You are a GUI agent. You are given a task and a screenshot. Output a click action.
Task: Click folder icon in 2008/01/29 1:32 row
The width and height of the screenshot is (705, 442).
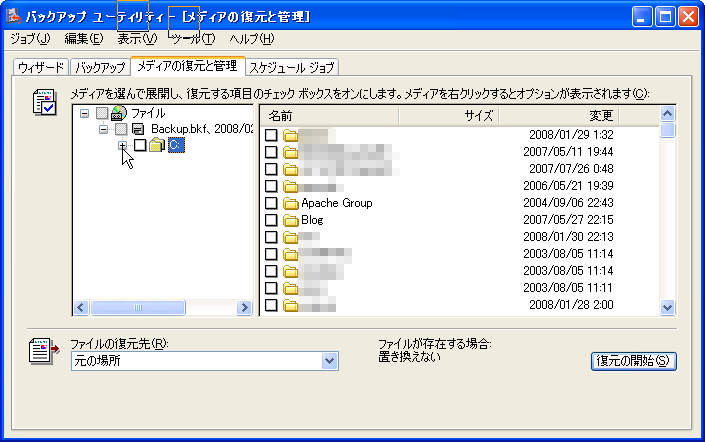click(291, 135)
